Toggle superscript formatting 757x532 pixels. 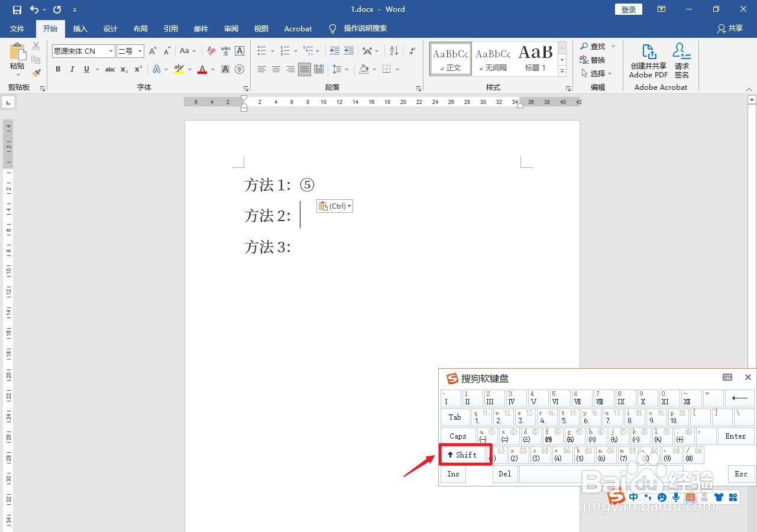(139, 69)
